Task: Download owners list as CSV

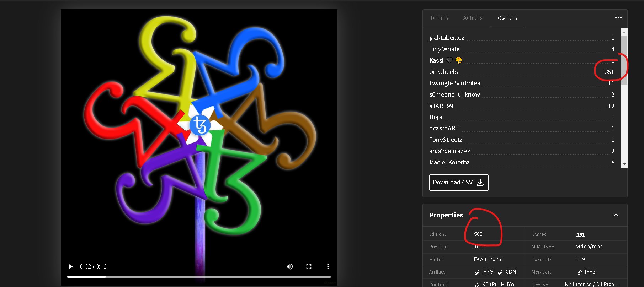Action: click(459, 182)
